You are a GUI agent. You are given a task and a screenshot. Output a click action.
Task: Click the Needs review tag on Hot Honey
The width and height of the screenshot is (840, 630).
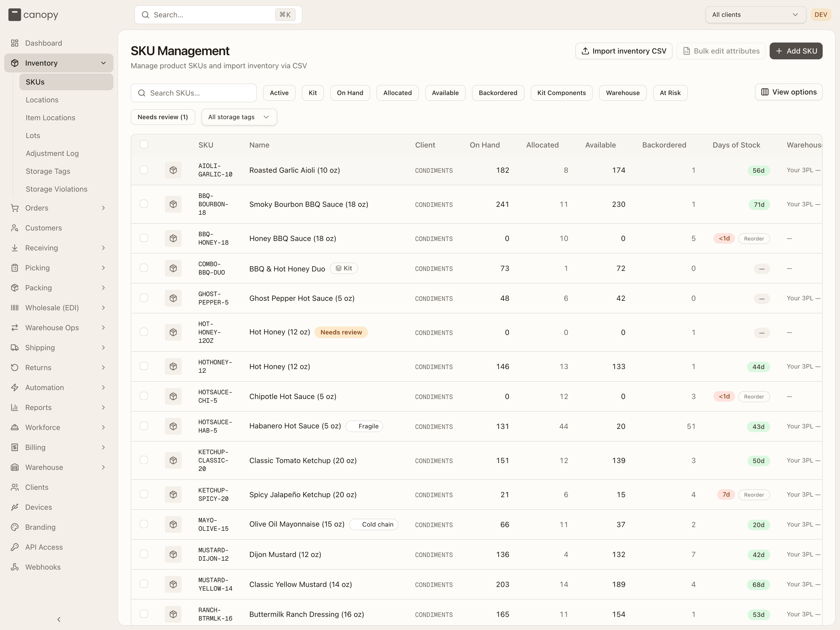click(341, 332)
